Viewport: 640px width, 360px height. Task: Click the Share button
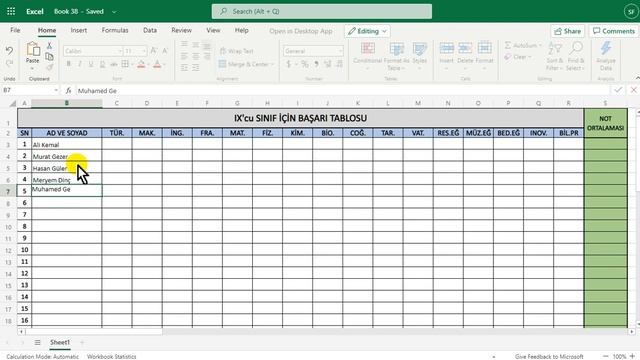click(567, 31)
